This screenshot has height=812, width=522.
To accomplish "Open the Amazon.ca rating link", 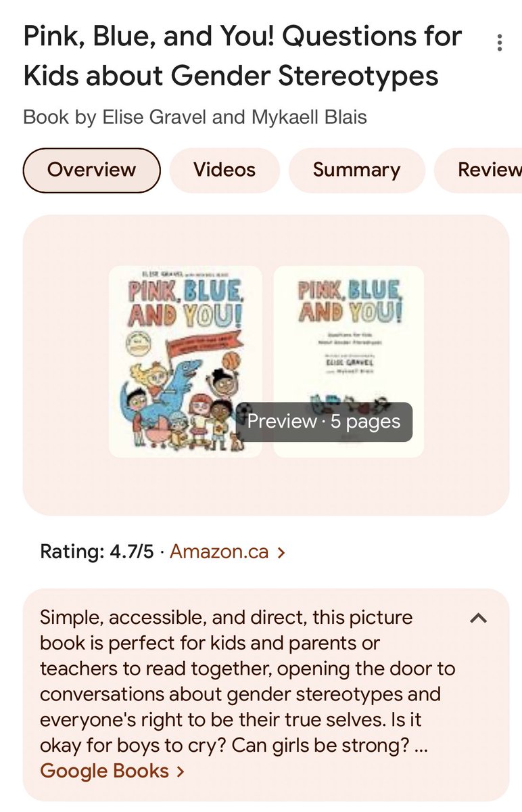I will (219, 551).
